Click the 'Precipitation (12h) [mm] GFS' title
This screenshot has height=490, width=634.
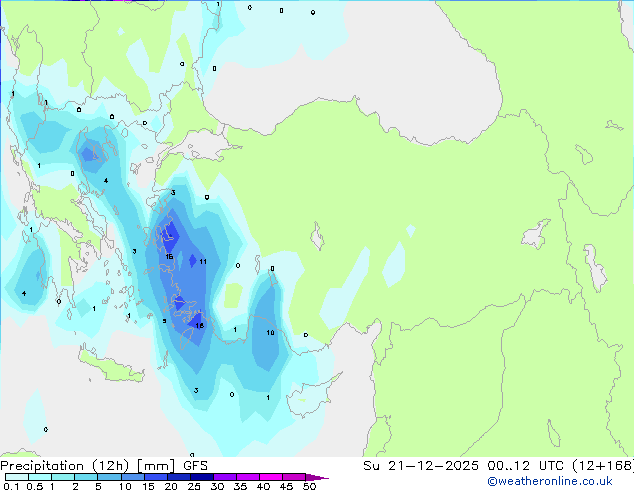point(104,466)
